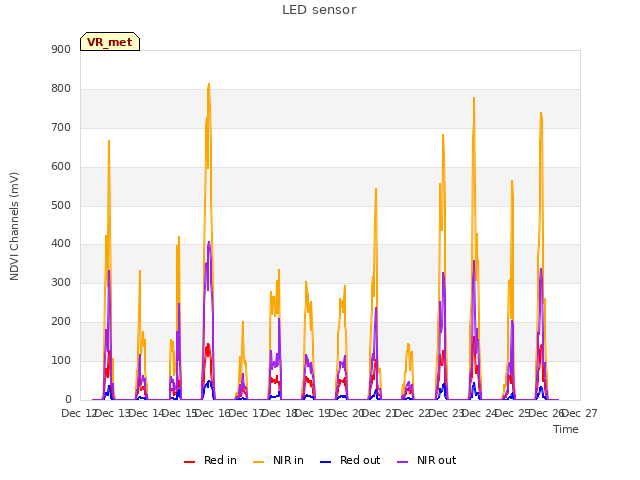This screenshot has height=480, width=640.
Task: Click the 200 y-axis tick label
Action: click(x=61, y=322)
